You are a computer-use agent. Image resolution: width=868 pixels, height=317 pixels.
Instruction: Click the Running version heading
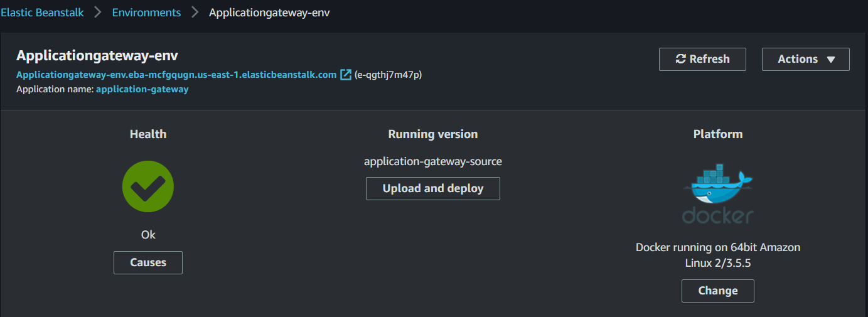[433, 134]
